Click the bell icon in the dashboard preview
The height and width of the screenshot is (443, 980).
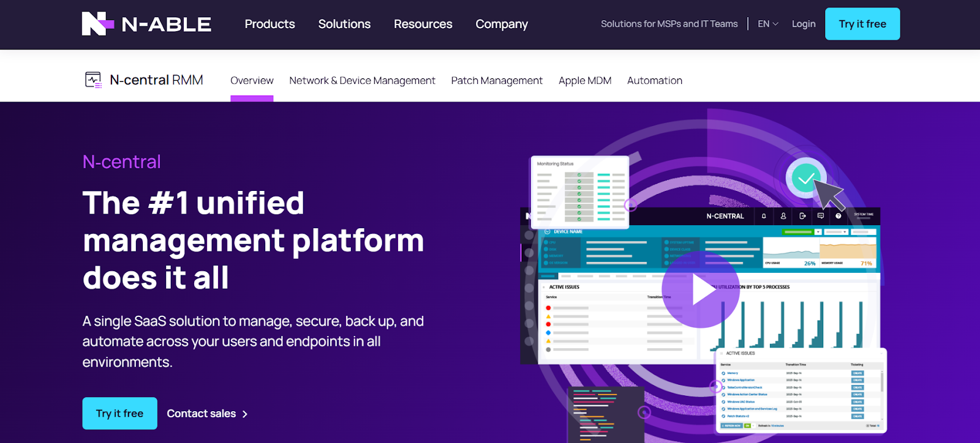(764, 216)
